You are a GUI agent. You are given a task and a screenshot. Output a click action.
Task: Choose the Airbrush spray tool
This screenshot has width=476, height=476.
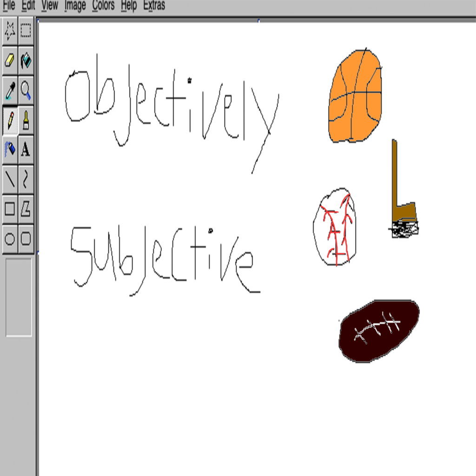(x=10, y=150)
